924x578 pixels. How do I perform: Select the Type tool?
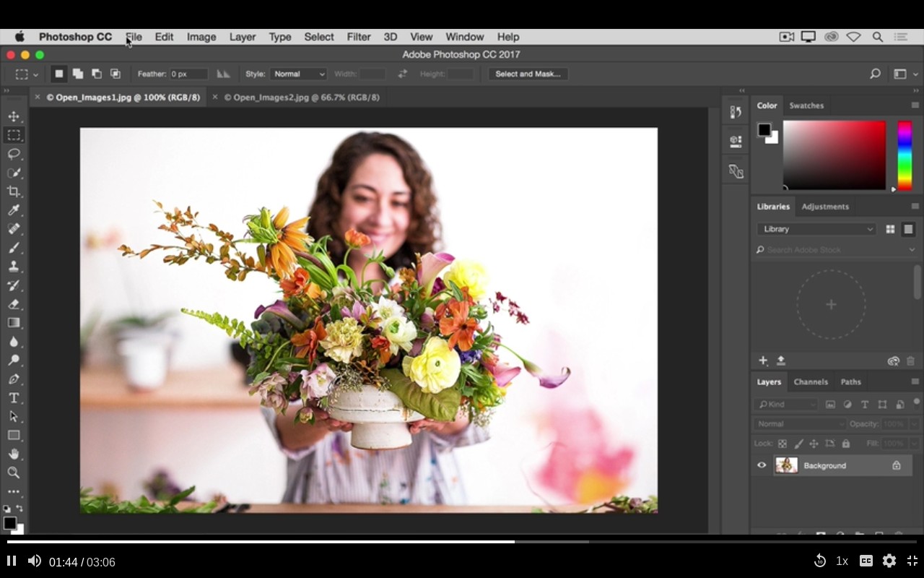14,397
